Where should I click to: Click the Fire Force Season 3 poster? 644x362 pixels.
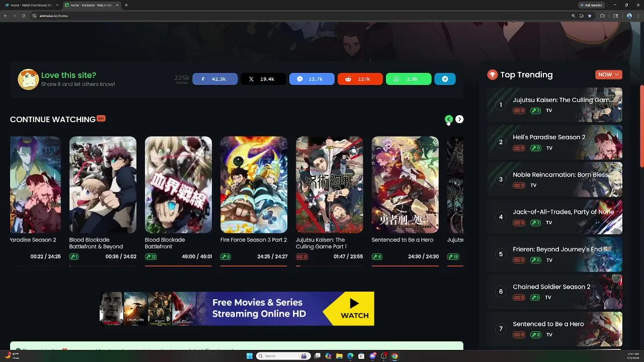(x=254, y=185)
